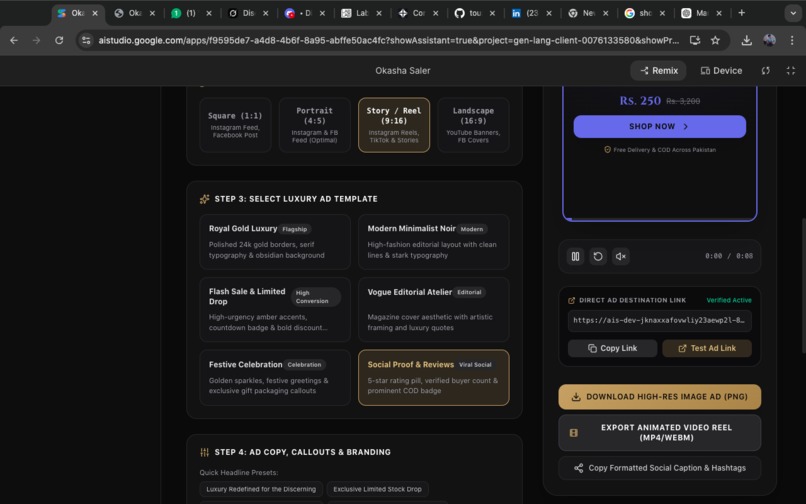Choose Modern Minimalist Noir template
This screenshot has width=806, height=504.
[434, 242]
